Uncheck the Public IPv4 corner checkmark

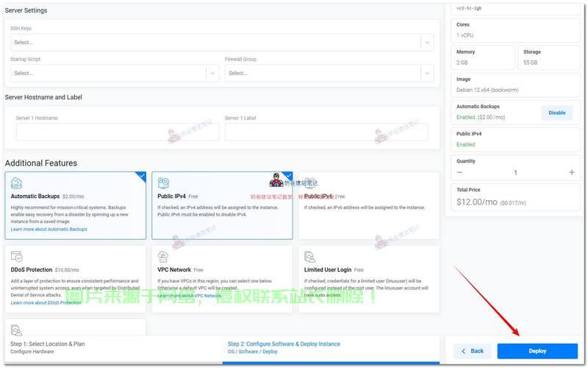click(287, 177)
